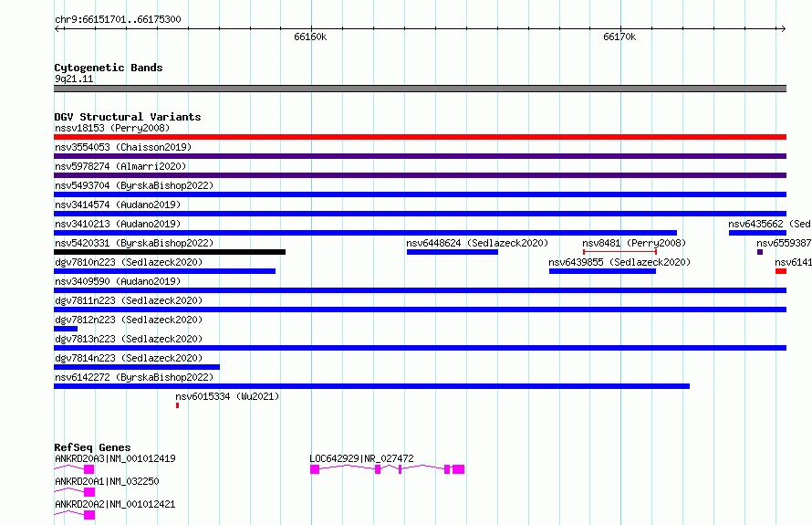Select the nsv3554053 (Chaisson2019) label

tap(123, 147)
